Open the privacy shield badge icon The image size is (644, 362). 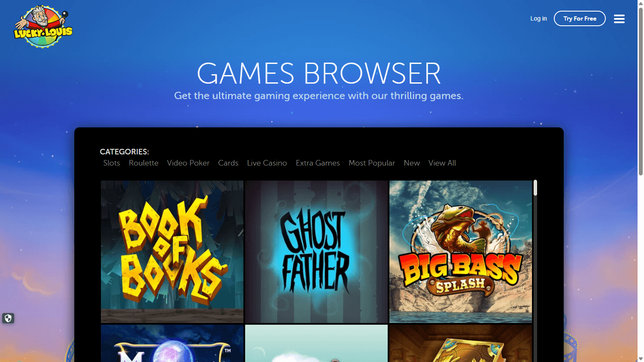8,318
